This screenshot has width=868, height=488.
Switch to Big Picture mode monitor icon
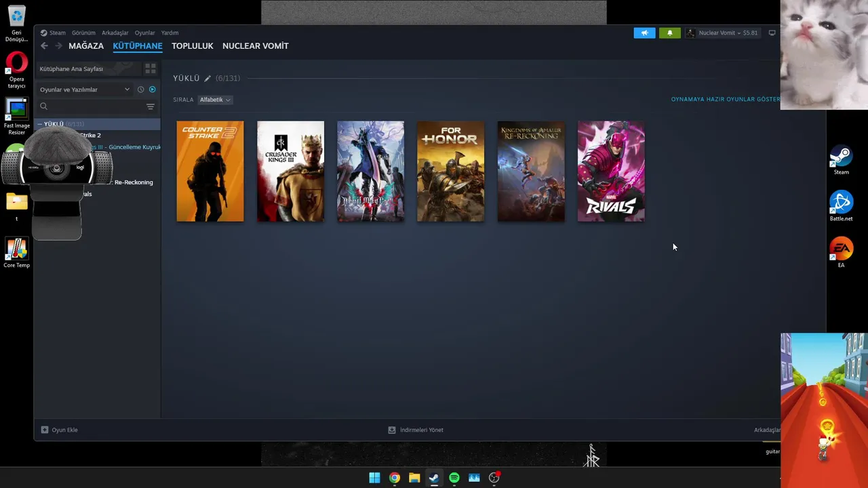(x=772, y=33)
